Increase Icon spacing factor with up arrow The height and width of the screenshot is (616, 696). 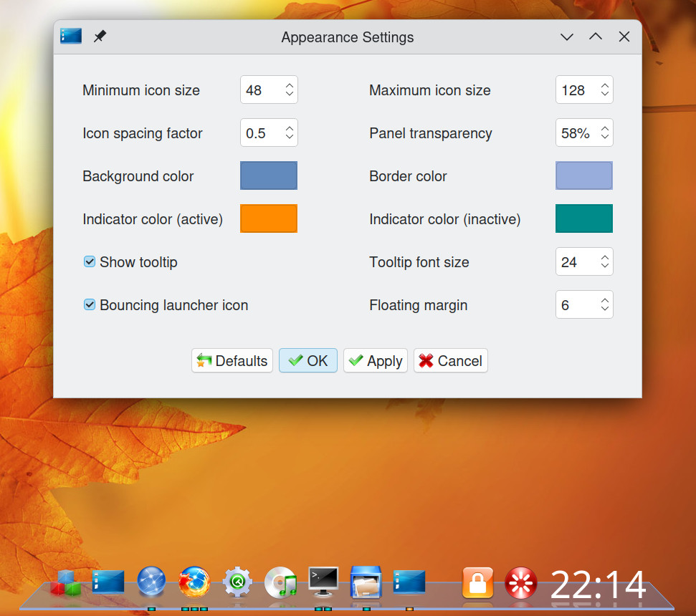tap(290, 129)
